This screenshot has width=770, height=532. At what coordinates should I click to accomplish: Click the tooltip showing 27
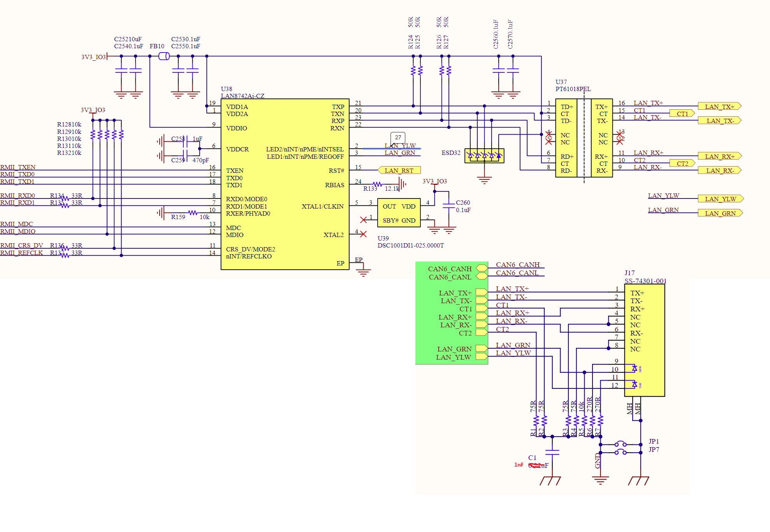coord(398,137)
